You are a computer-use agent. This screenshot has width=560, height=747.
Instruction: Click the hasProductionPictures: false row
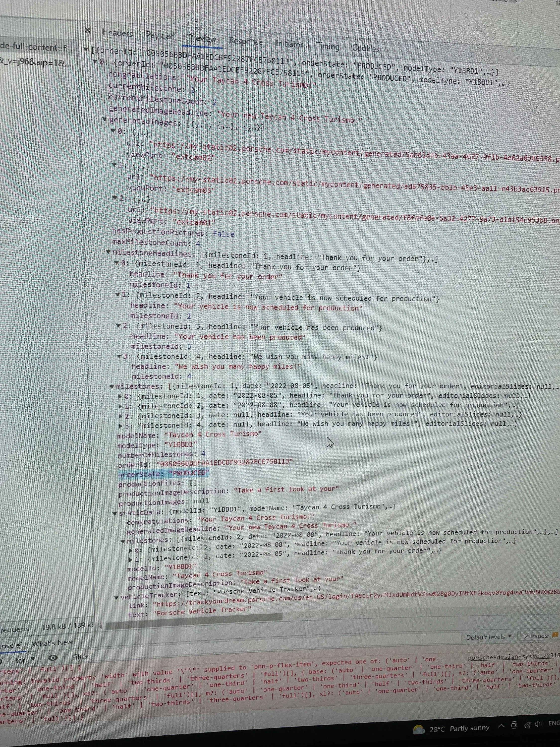173,233
